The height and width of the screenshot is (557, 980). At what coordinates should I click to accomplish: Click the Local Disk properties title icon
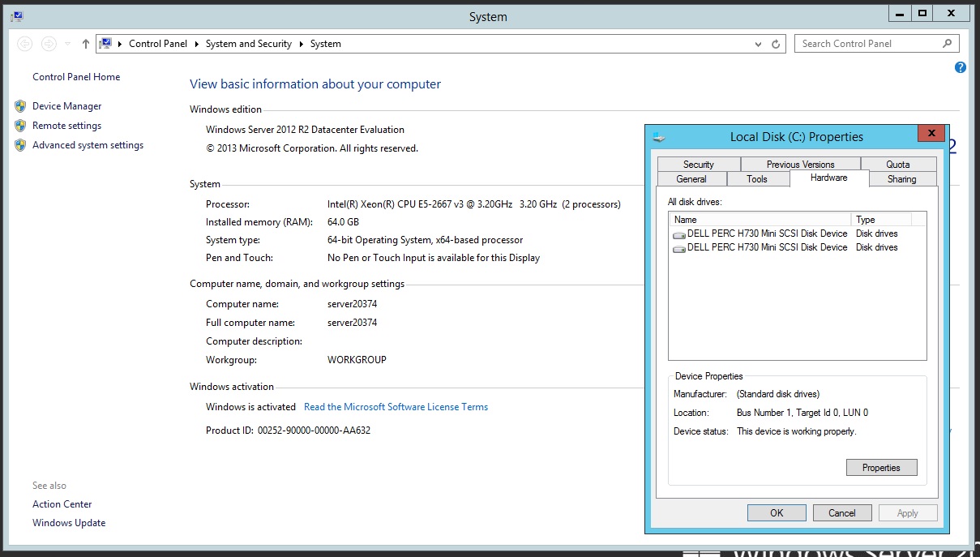click(660, 137)
